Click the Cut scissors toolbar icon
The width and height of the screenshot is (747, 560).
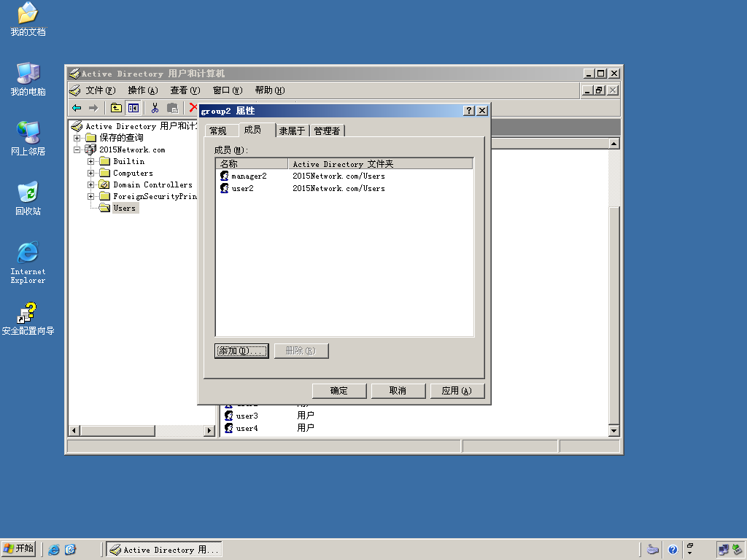tap(155, 108)
